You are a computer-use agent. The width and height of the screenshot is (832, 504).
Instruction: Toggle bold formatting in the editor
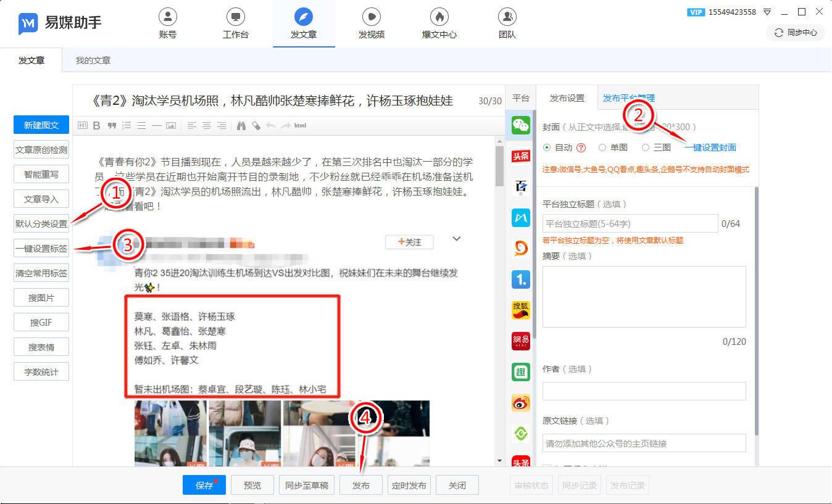[96, 125]
